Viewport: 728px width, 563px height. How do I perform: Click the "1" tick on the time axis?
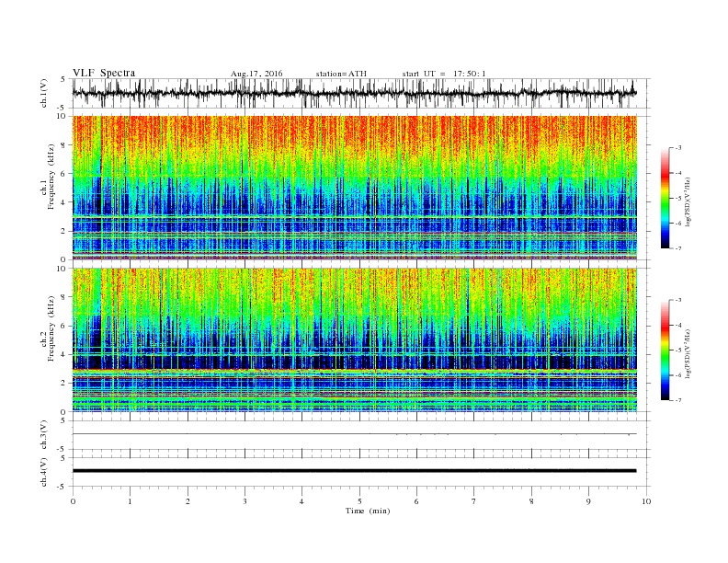(x=130, y=501)
